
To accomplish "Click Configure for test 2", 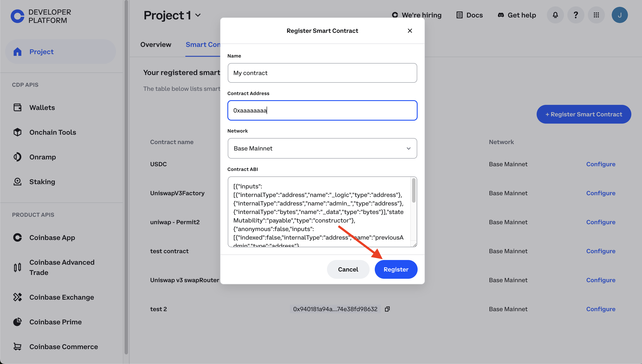I will pyautogui.click(x=601, y=309).
